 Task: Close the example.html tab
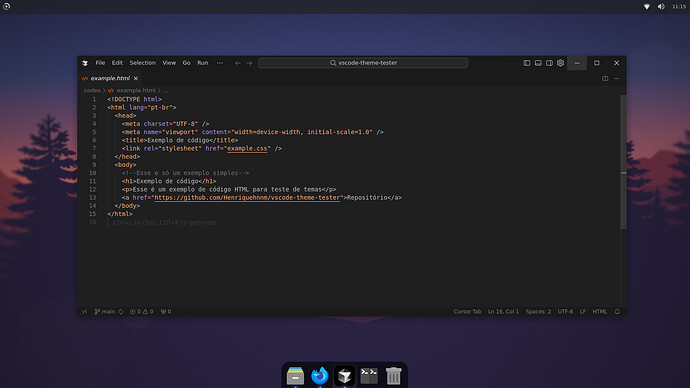(x=136, y=78)
